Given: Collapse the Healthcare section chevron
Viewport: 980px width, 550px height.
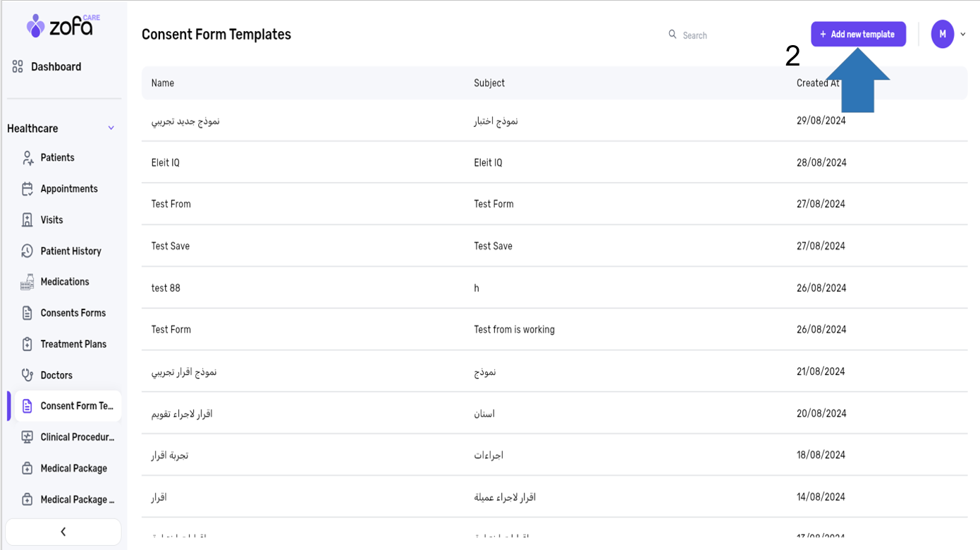Looking at the screenshot, I should pos(111,128).
